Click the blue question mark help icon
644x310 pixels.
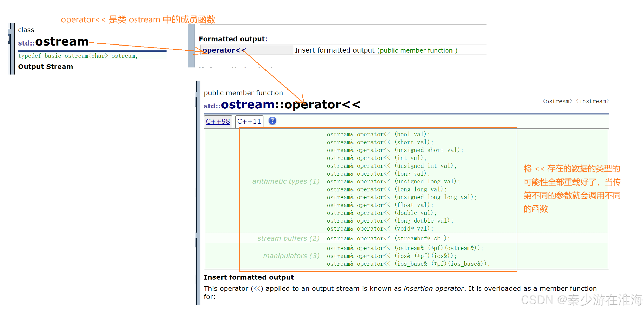coord(272,121)
